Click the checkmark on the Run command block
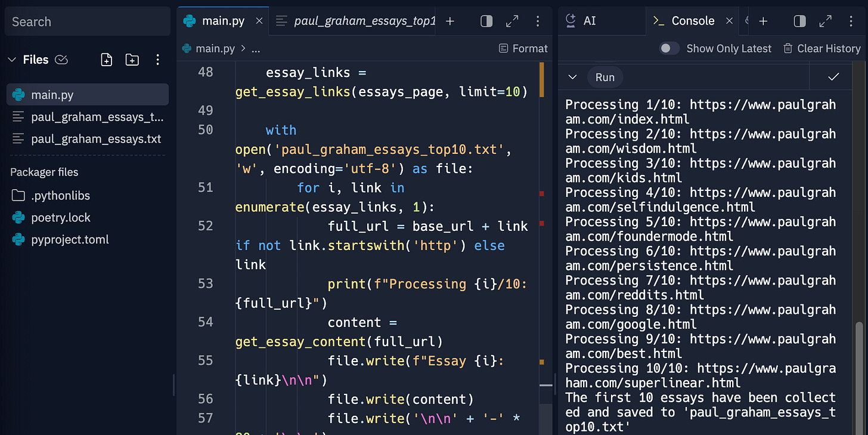The image size is (868, 435). point(833,77)
